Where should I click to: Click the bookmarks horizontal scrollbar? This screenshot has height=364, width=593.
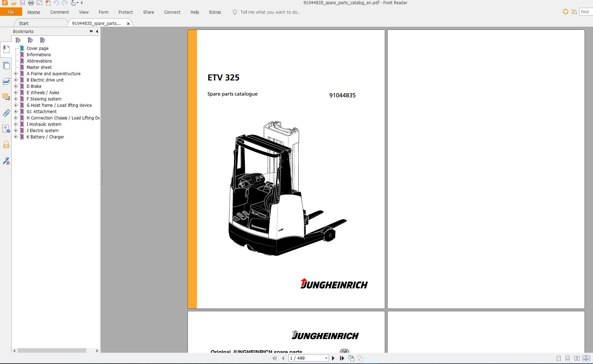[52, 351]
